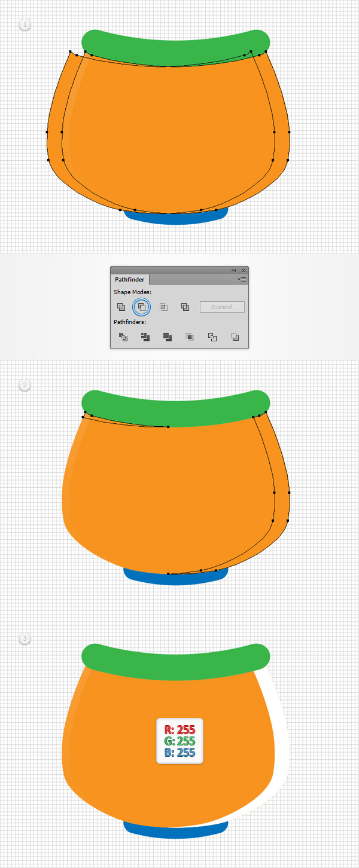Click the 'B: 255' blue value text
Image resolution: width=359 pixels, height=868 pixels.
[180, 753]
